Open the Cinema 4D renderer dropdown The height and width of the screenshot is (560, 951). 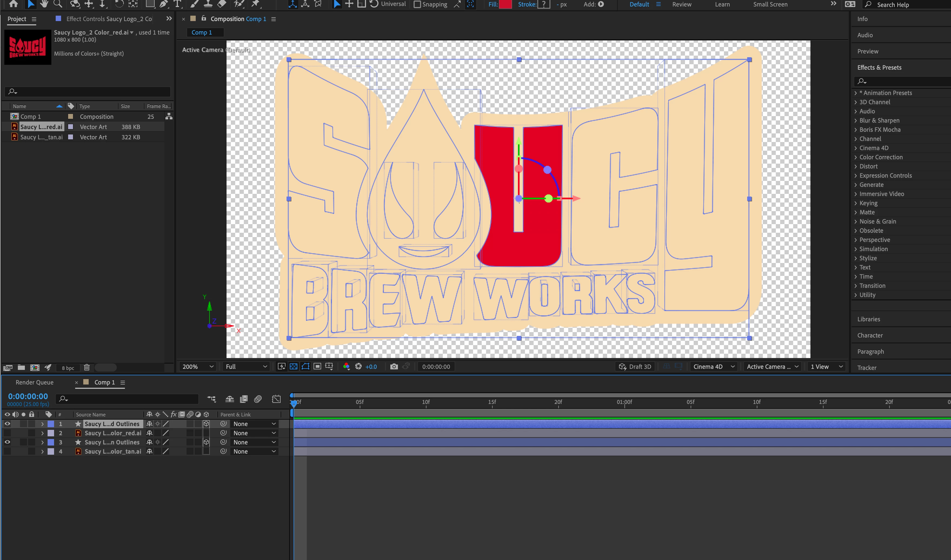pyautogui.click(x=713, y=366)
